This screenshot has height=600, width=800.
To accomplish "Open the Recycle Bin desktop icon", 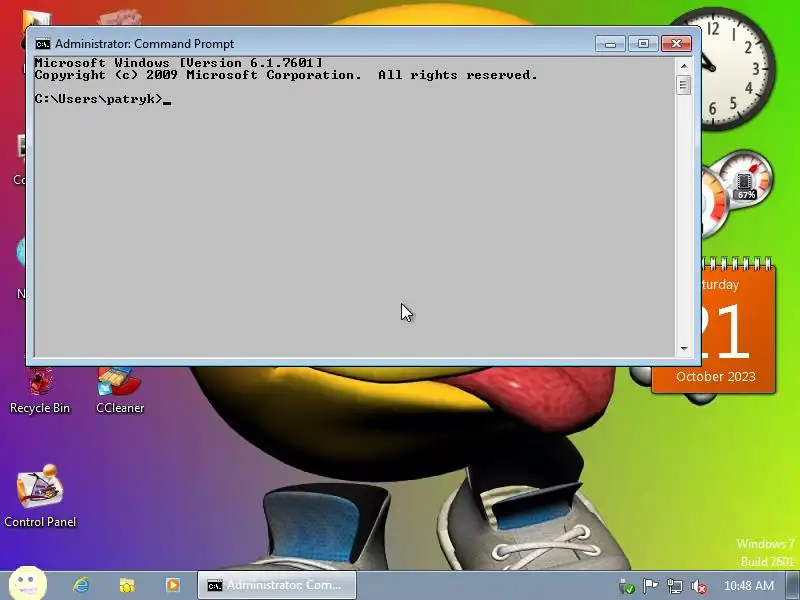I will [x=40, y=391].
